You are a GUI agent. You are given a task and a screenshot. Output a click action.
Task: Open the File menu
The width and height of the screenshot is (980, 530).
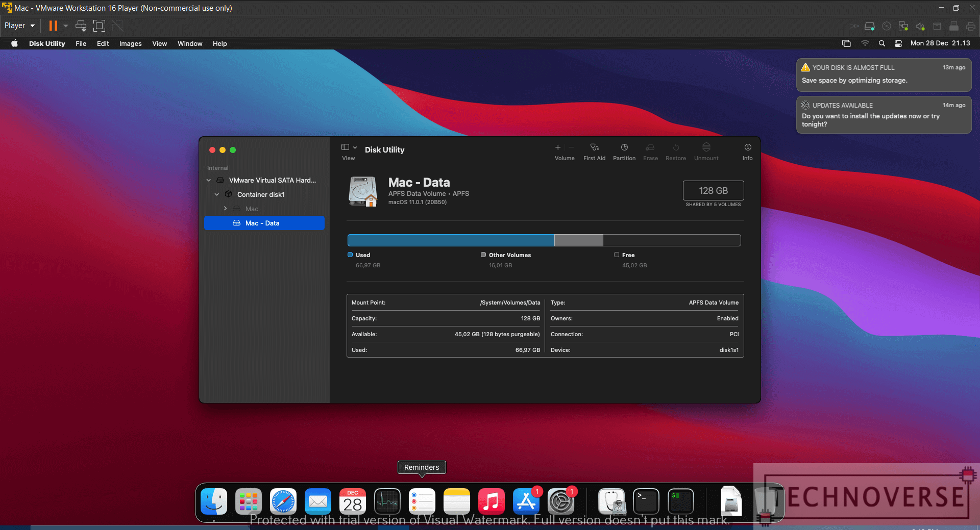[x=81, y=43]
